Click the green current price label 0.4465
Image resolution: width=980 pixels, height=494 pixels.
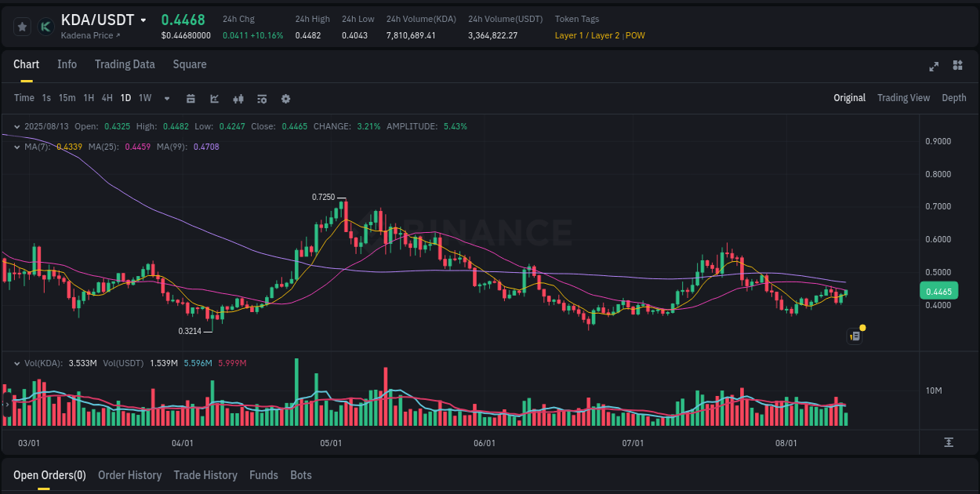[x=938, y=290]
